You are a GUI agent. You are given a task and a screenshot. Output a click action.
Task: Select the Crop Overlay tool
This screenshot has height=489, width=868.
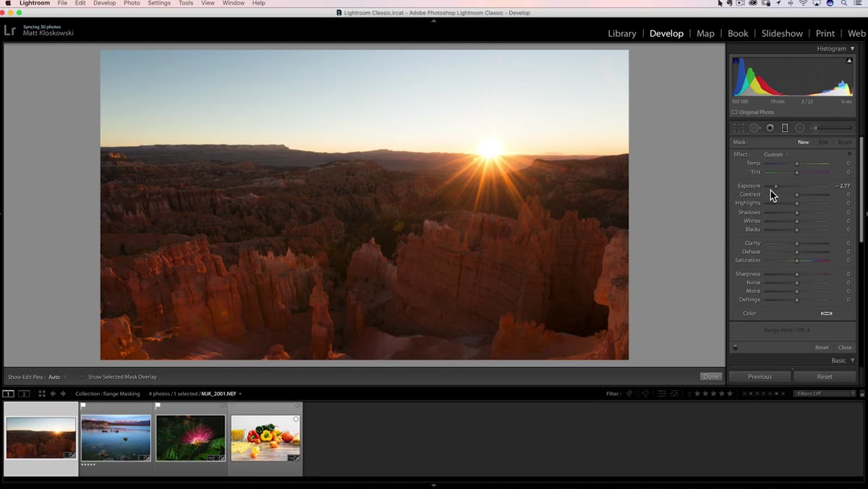(x=739, y=128)
